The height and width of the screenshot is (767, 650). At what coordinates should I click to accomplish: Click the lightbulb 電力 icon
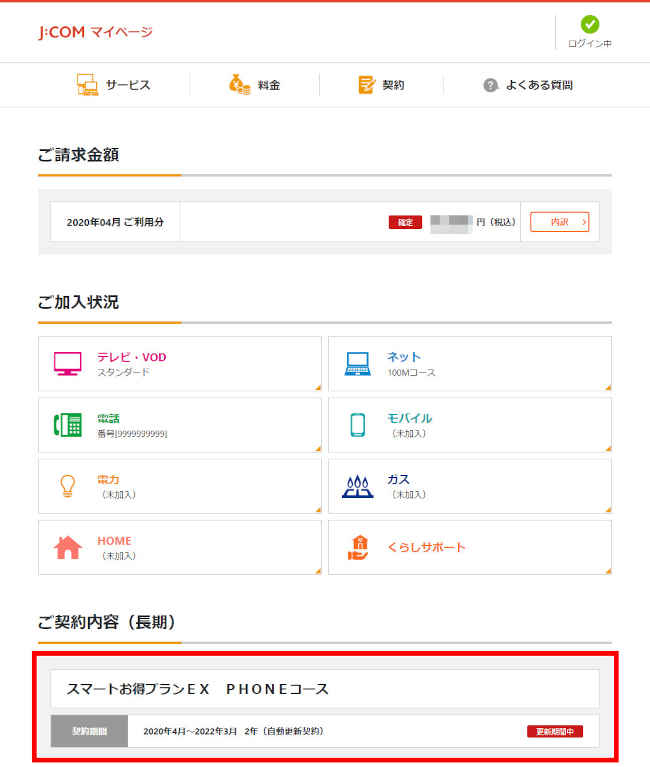click(x=67, y=486)
